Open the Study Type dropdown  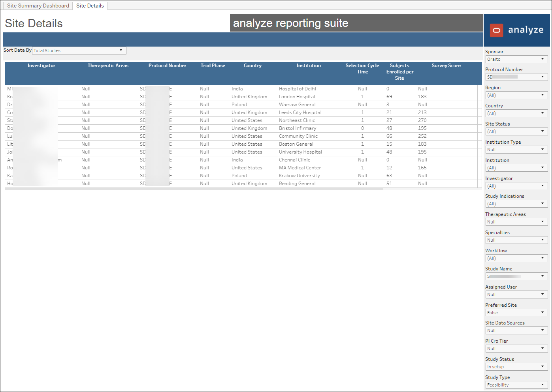pyautogui.click(x=516, y=385)
